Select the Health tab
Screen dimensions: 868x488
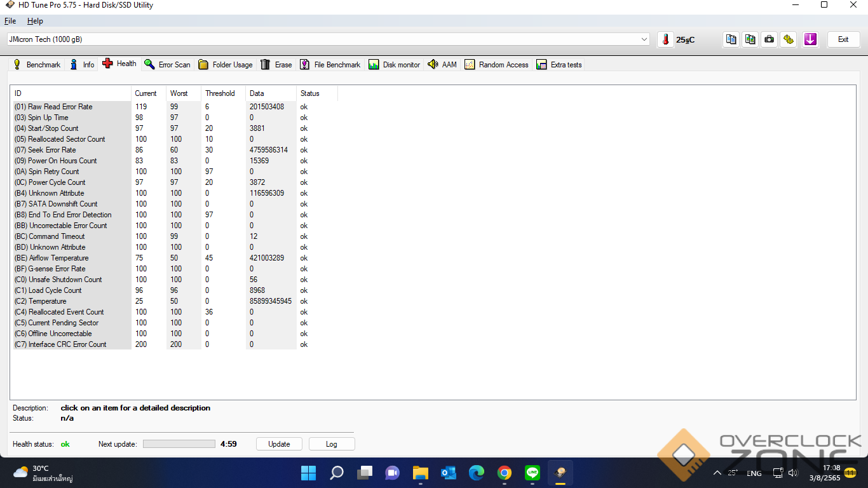[x=119, y=64]
